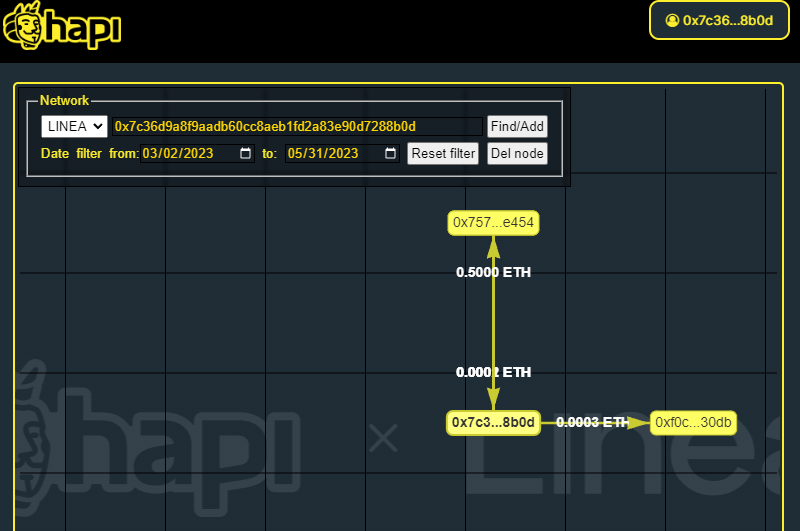Click the Find/Add button
Image resolution: width=800 pixels, height=531 pixels.
coord(517,127)
